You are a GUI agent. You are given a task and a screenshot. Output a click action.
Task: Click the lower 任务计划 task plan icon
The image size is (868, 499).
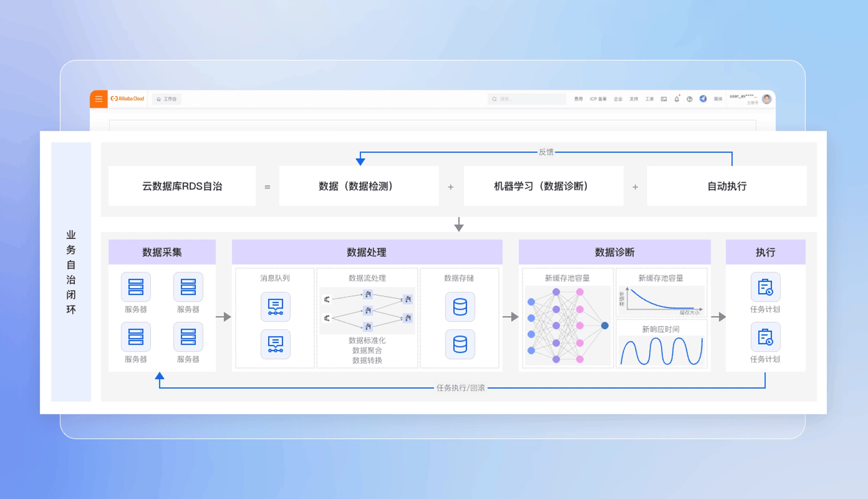(x=766, y=337)
